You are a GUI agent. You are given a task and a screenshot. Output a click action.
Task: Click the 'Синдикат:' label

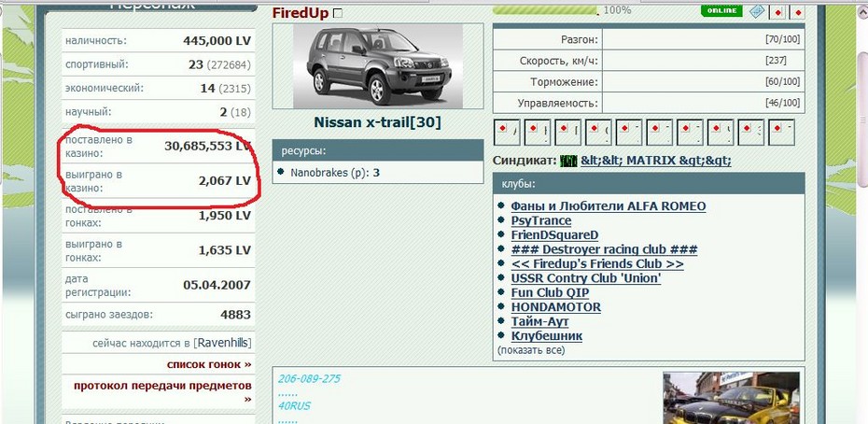click(525, 161)
